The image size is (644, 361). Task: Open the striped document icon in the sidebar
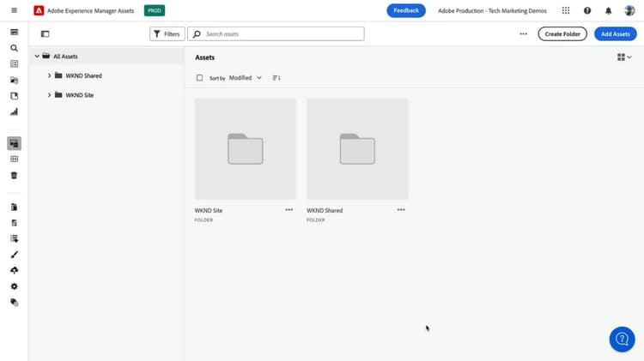pos(14,223)
